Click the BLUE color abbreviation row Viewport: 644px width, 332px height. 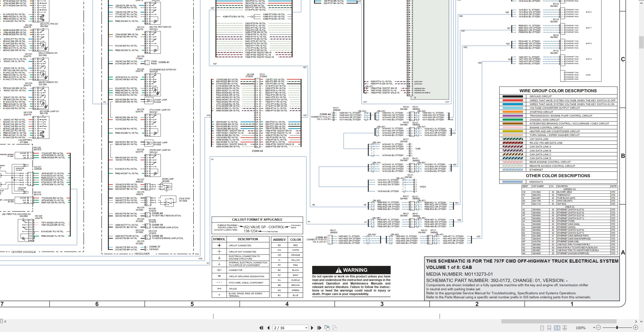pyautogui.click(x=287, y=295)
